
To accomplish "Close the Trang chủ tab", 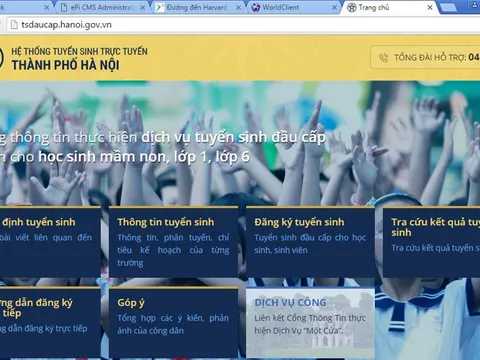I will [430, 7].
